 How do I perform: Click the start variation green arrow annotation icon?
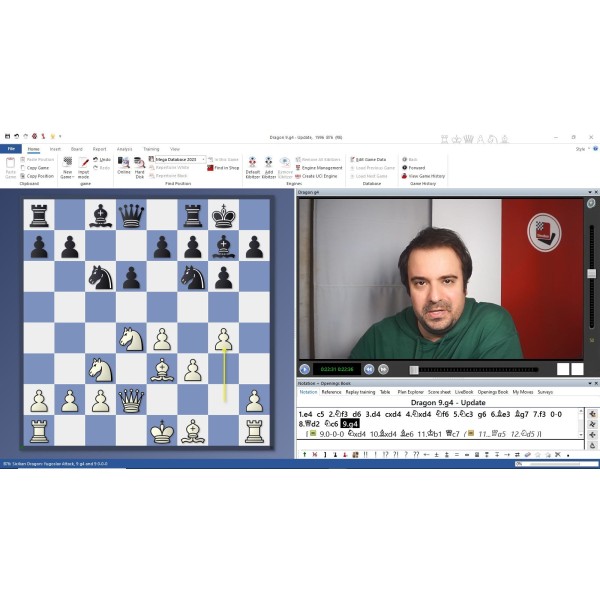point(305,455)
